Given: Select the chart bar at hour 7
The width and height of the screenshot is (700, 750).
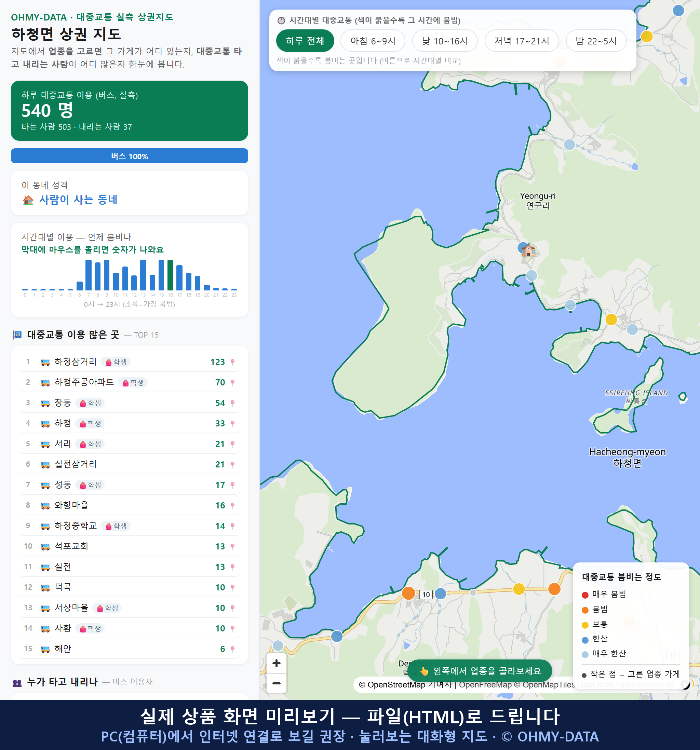Looking at the screenshot, I should pyautogui.click(x=88, y=275).
